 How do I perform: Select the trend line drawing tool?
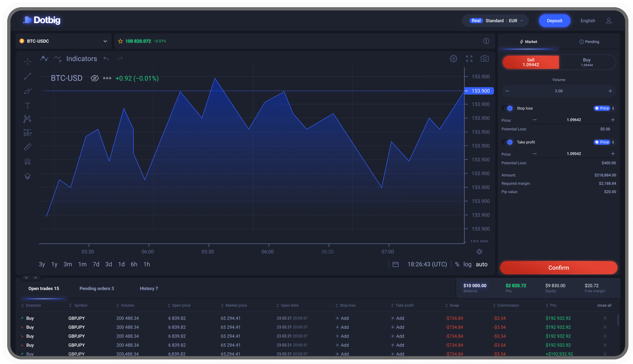tap(27, 76)
